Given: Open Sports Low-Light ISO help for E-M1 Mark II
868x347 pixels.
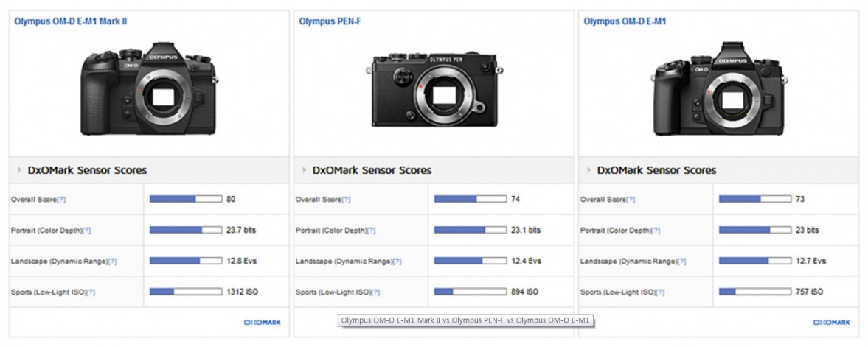Looking at the screenshot, I should 91,292.
